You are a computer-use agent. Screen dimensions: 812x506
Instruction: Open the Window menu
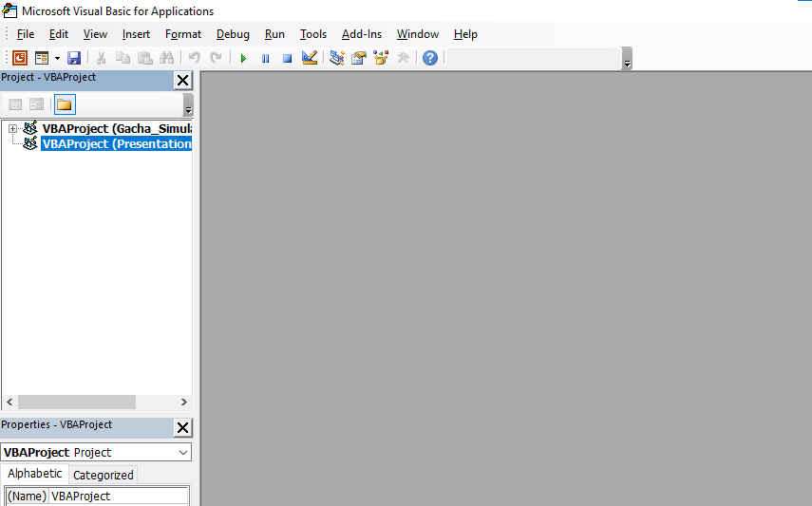tap(417, 34)
